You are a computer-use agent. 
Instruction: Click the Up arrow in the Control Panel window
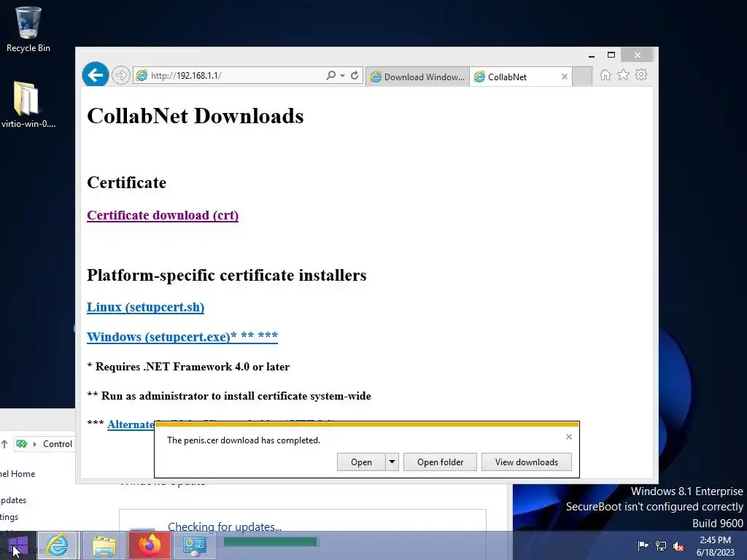(4, 444)
